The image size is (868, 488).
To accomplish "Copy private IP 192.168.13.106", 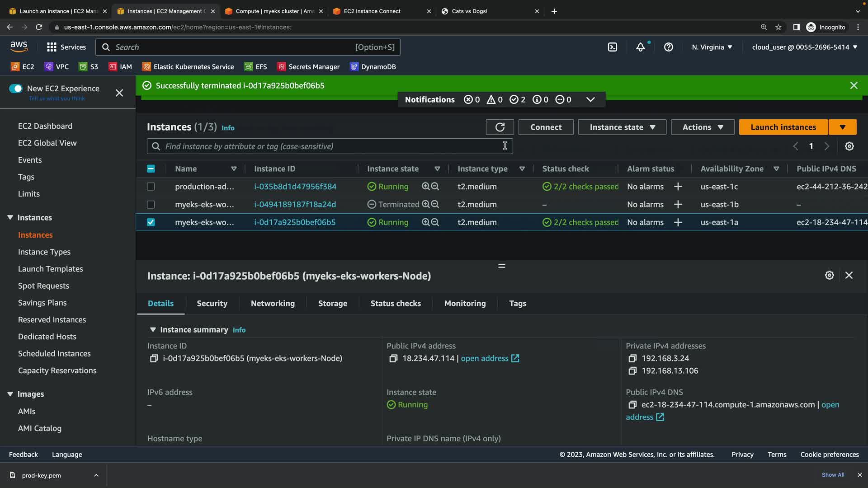I will [x=632, y=371].
